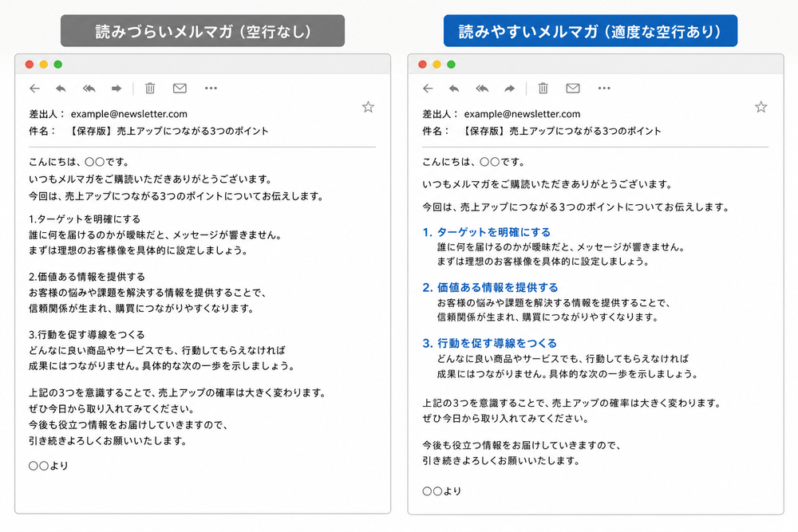Viewport: 798px width, 532px height.
Task: Click line ぜひ今日から取り入れてみてください。 in right window
Action: [x=506, y=419]
